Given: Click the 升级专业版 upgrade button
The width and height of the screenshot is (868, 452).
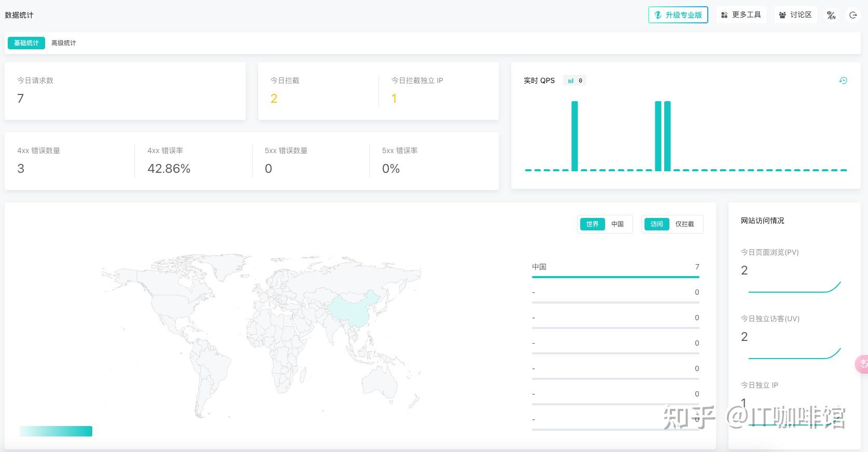Looking at the screenshot, I should tap(678, 15).
